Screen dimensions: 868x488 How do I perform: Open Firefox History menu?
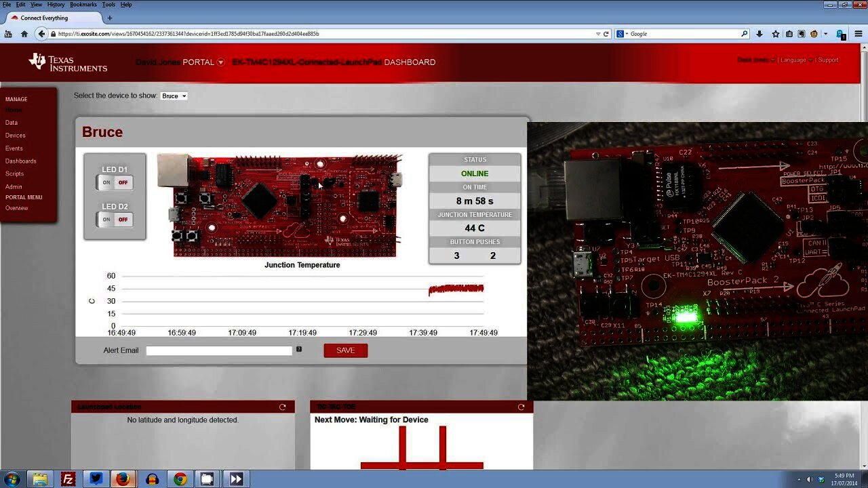(x=56, y=5)
